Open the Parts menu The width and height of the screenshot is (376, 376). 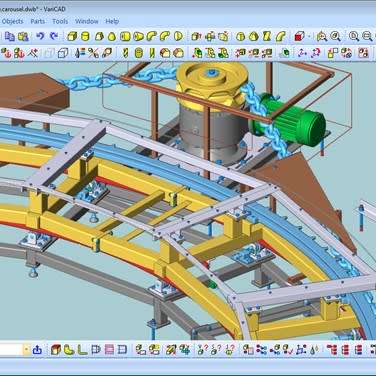click(x=37, y=21)
